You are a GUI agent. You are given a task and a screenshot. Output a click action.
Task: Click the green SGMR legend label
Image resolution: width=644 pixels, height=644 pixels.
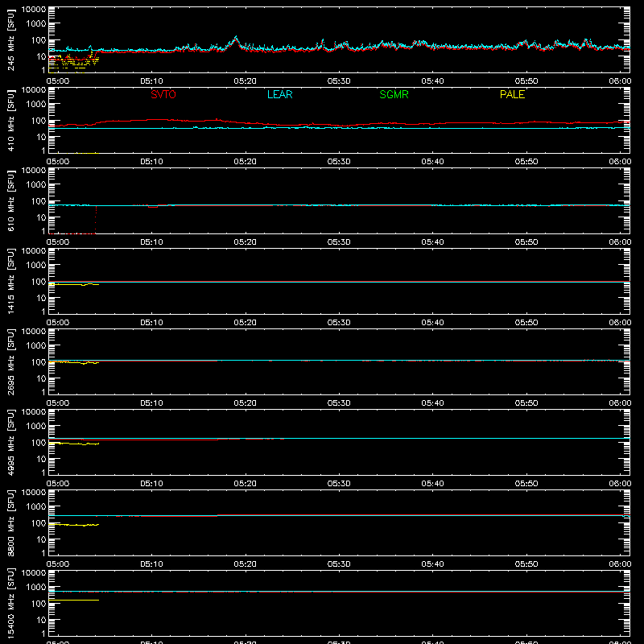[394, 94]
